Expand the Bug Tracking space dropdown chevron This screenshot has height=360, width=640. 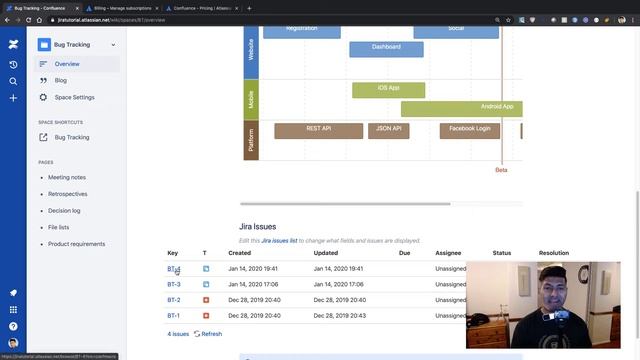(x=113, y=44)
